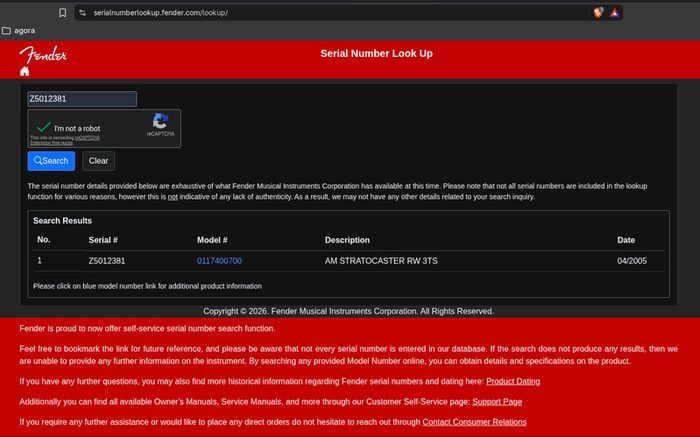Image resolution: width=700 pixels, height=437 pixels.
Task: Focus the serial number input field
Action: click(82, 99)
